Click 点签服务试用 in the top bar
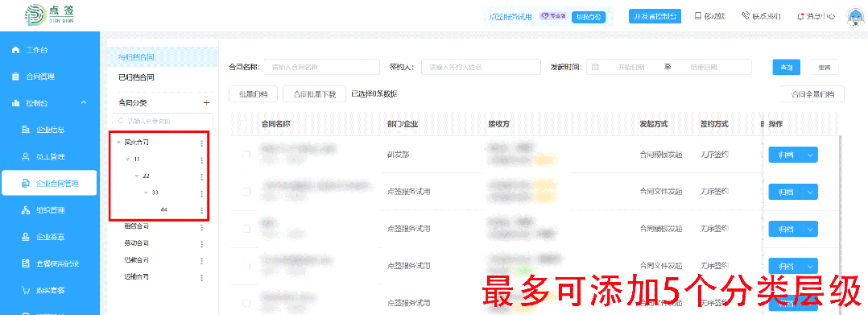 pyautogui.click(x=510, y=17)
